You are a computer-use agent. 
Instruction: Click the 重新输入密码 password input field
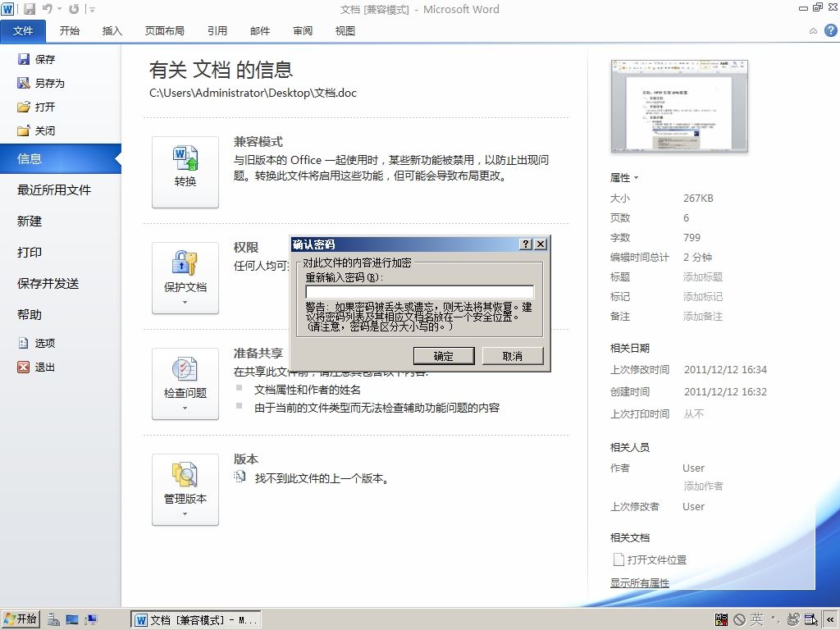point(419,292)
